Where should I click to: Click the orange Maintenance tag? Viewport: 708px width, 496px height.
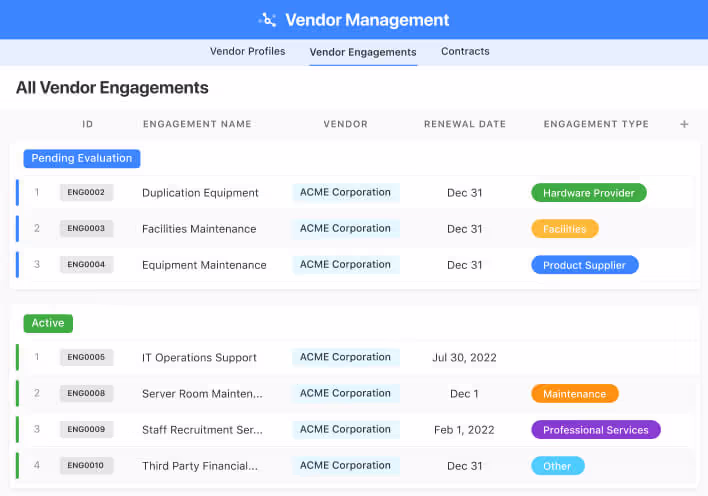(x=574, y=394)
